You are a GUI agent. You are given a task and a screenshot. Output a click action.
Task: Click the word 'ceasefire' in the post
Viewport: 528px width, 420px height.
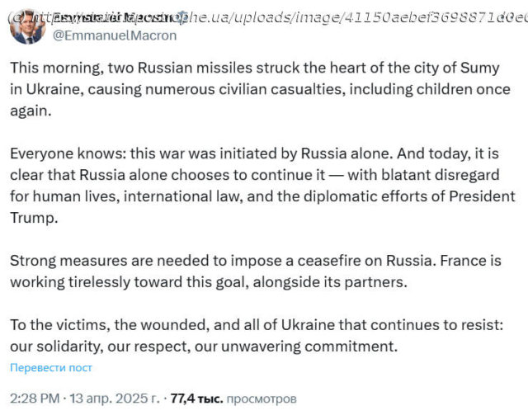pos(324,261)
